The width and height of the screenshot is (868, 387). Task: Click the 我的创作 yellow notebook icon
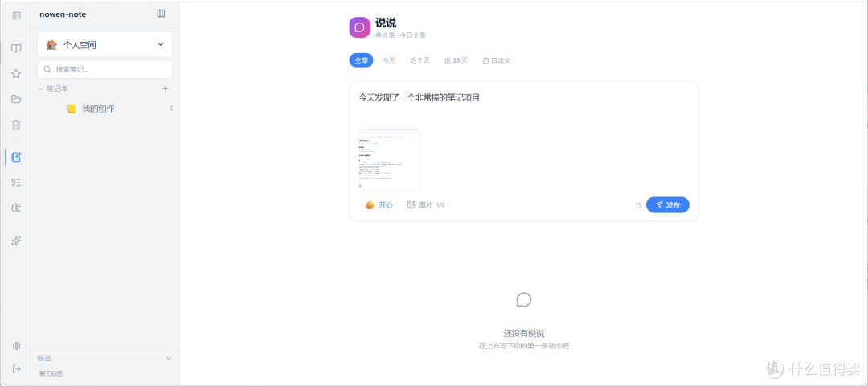71,109
